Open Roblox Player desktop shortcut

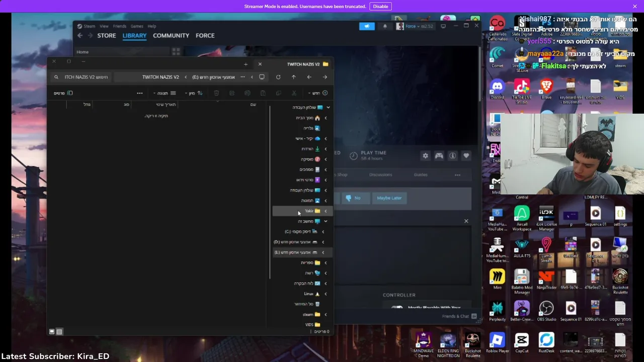tap(497, 343)
